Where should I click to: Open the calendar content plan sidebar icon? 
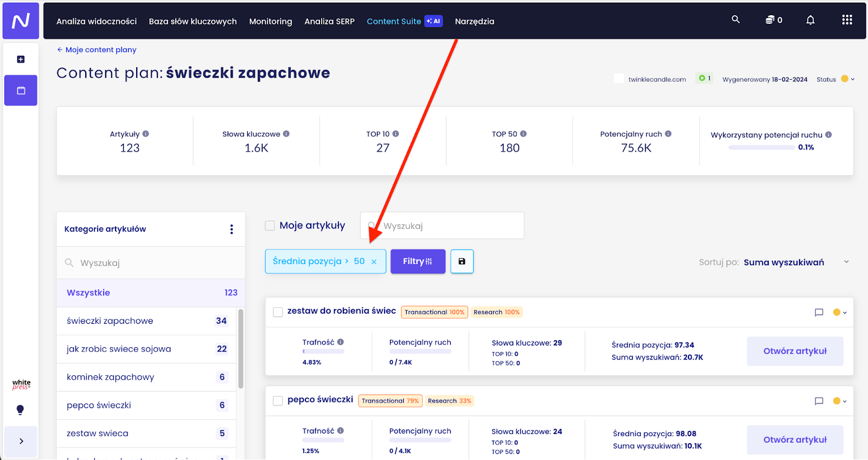point(21,90)
